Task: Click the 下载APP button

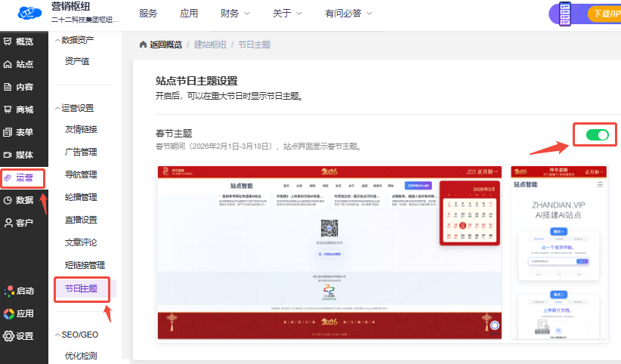Action: 604,14
